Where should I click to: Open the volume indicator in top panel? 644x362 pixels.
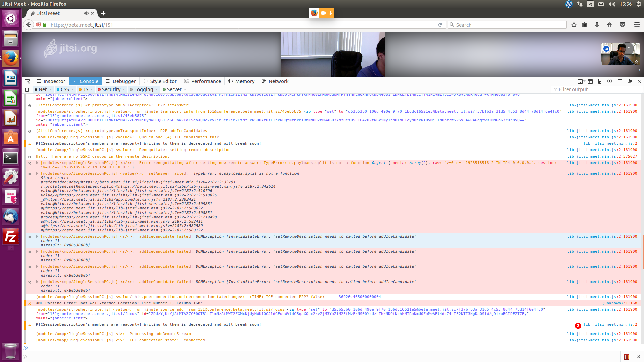[x=612, y=4]
